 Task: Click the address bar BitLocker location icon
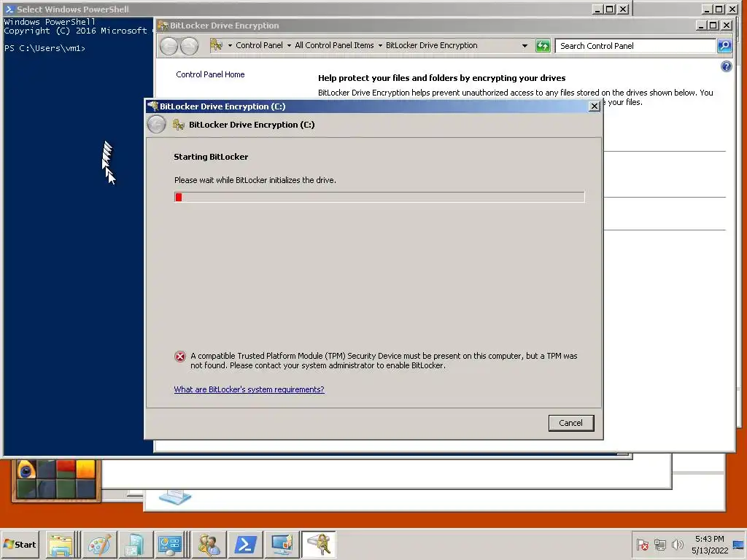coord(216,45)
